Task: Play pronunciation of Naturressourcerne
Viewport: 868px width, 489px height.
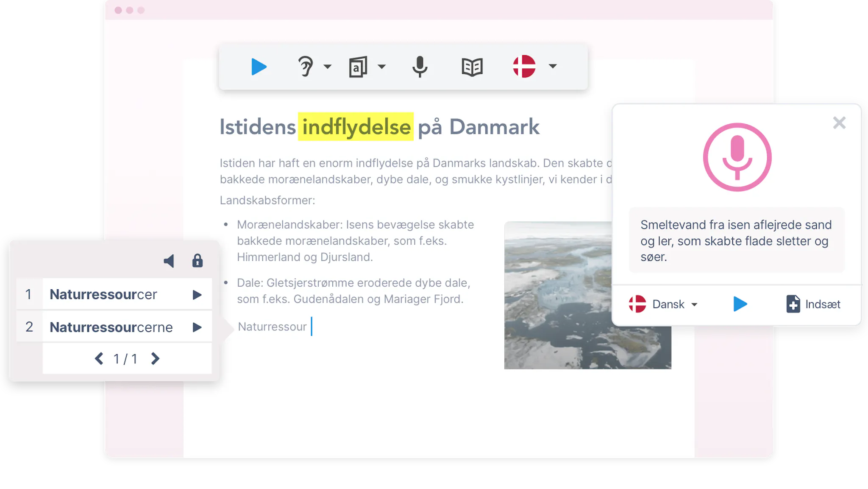Action: coord(197,327)
